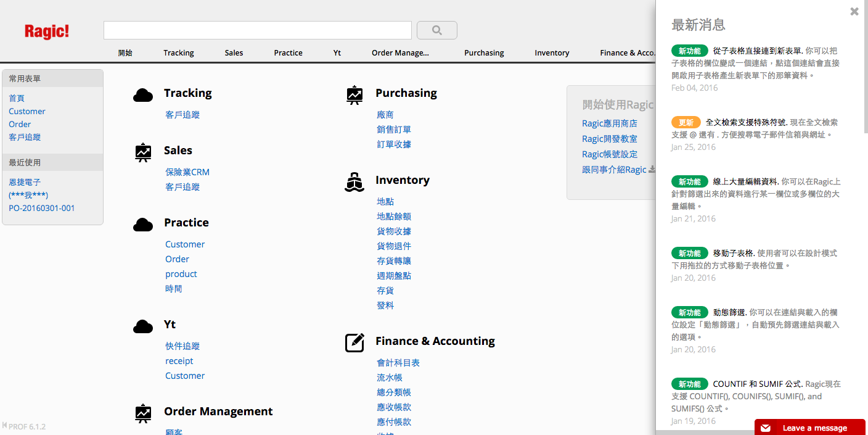Image resolution: width=868 pixels, height=435 pixels.
Task: Go to the Yt tab in top menu
Action: (337, 53)
